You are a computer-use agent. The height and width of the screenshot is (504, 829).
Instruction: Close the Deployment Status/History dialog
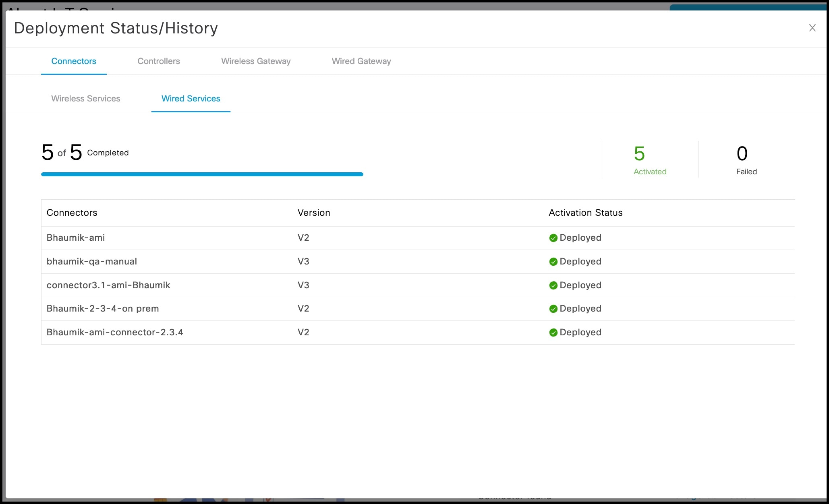coord(812,28)
